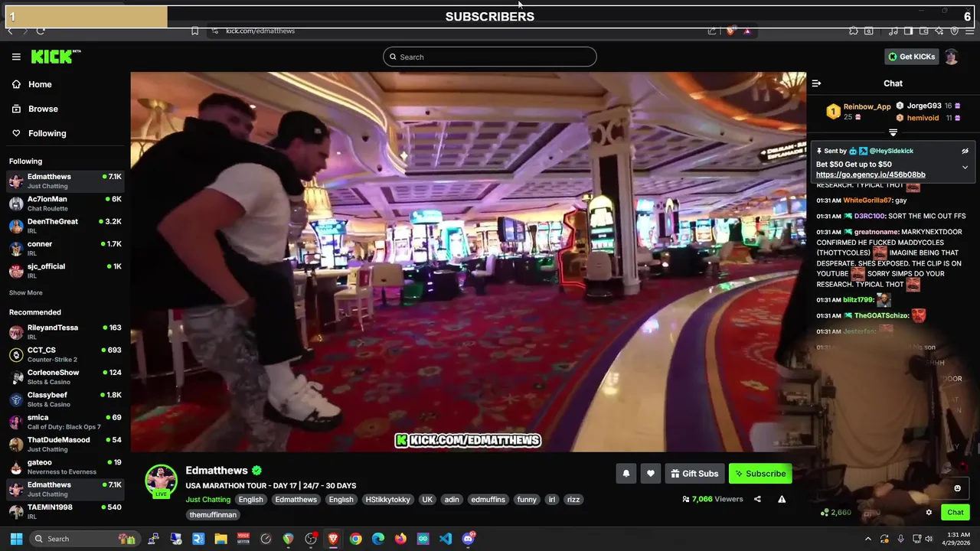Click the Brave Rewards triangle icon
The width and height of the screenshot is (980, 551).
click(746, 31)
